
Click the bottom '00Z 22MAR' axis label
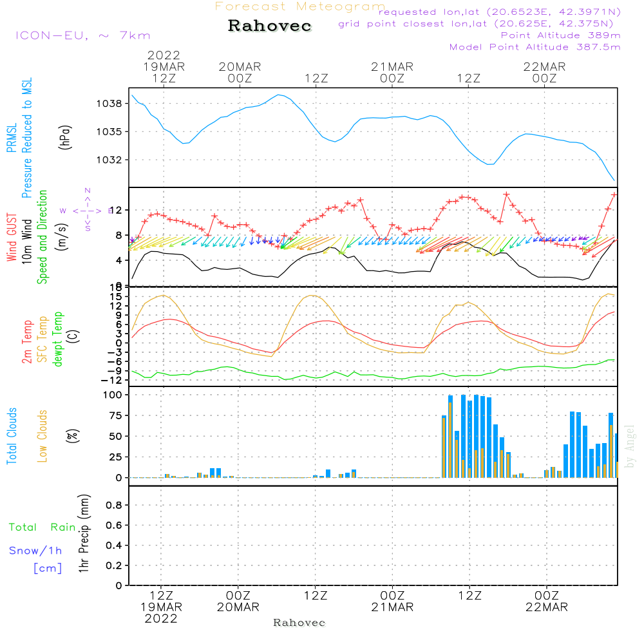pyautogui.click(x=547, y=601)
